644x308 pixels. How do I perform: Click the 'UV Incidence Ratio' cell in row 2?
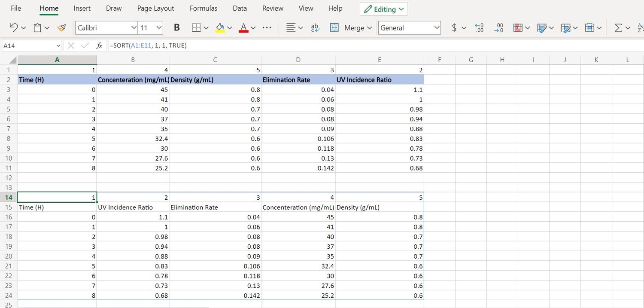(380, 79)
